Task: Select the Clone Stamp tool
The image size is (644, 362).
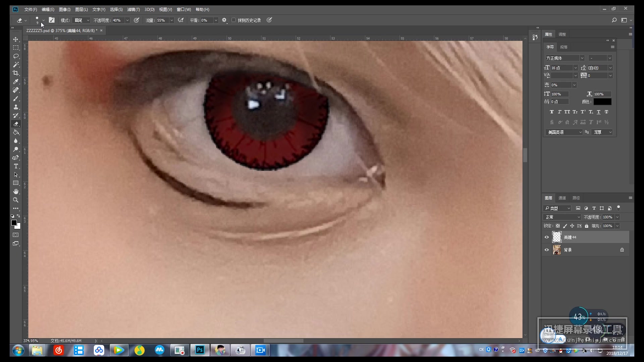Action: [16, 107]
